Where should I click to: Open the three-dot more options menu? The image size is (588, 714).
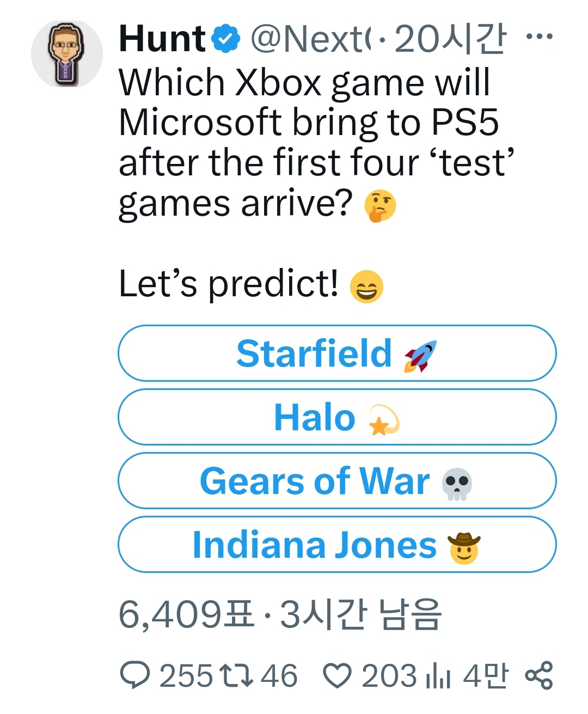click(540, 37)
